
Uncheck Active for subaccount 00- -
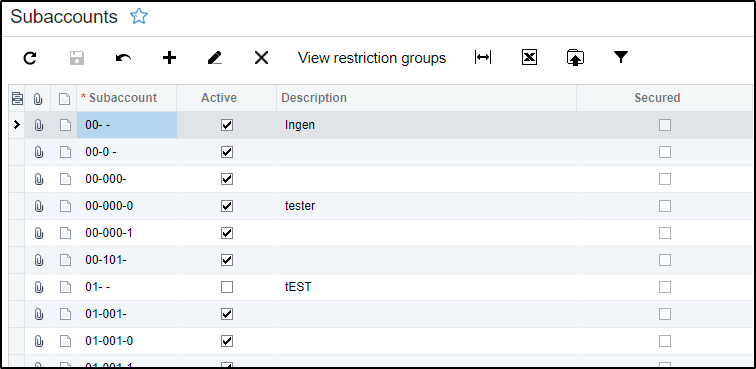(227, 125)
